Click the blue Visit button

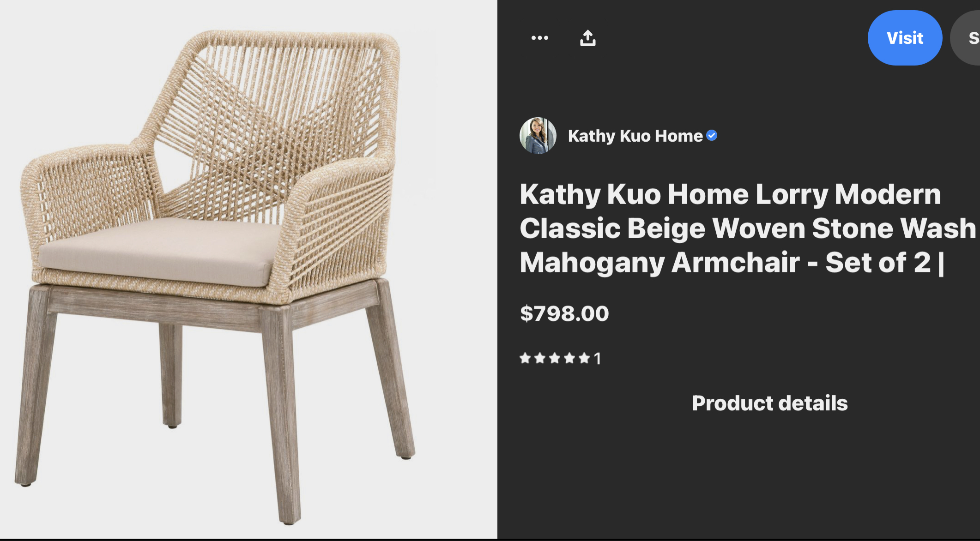tap(905, 38)
